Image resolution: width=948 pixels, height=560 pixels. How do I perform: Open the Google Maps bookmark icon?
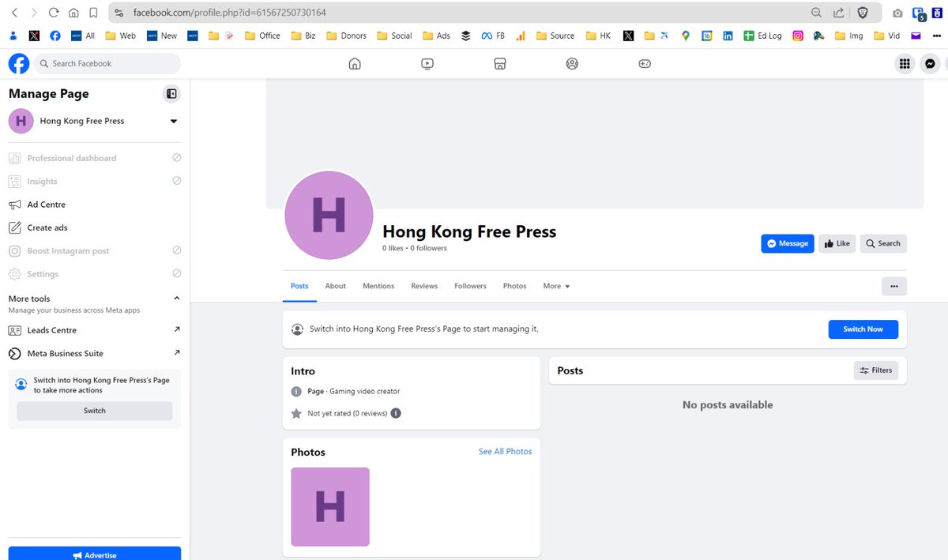(686, 36)
